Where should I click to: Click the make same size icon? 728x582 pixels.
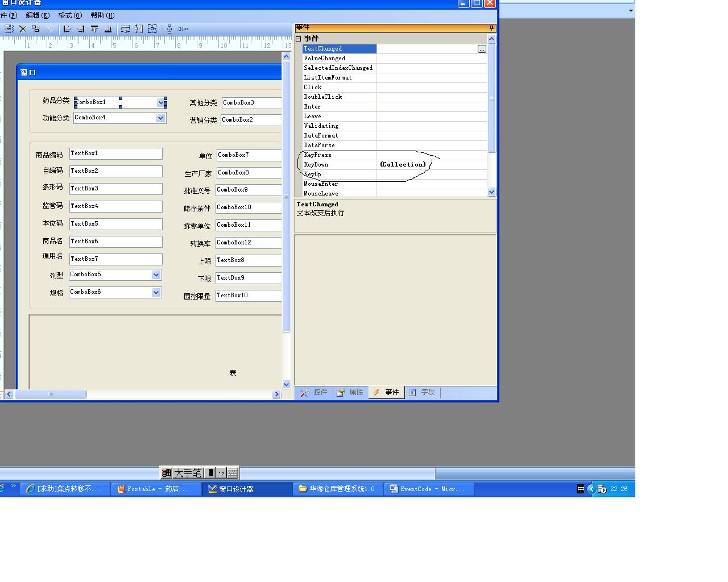(152, 29)
